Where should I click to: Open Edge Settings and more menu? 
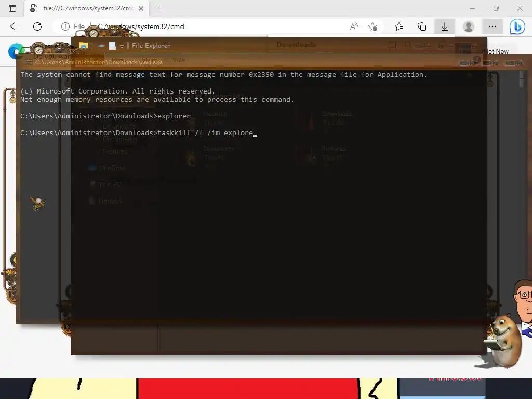[493, 26]
